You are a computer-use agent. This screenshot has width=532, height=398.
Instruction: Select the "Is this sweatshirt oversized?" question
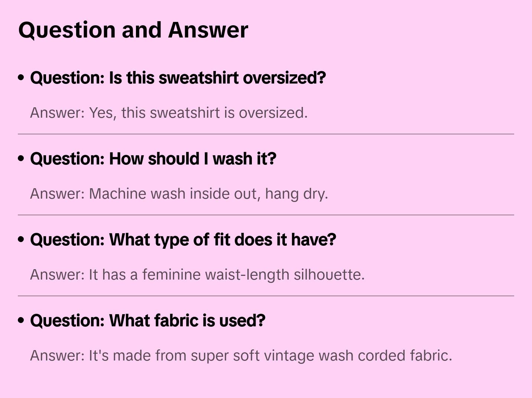(x=178, y=78)
